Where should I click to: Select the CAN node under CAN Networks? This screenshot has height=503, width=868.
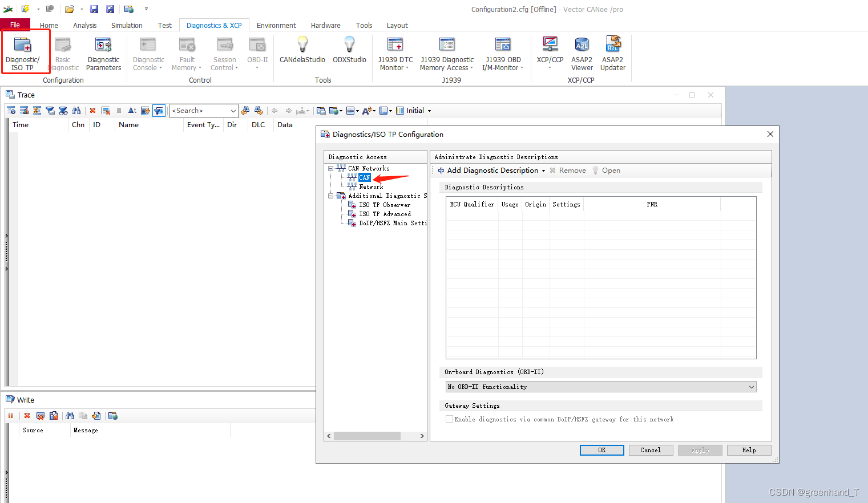[x=364, y=178]
